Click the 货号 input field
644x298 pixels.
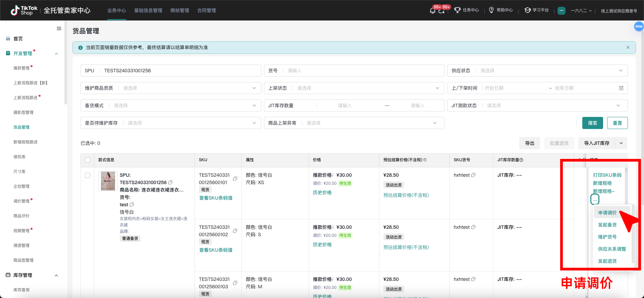[x=354, y=71]
